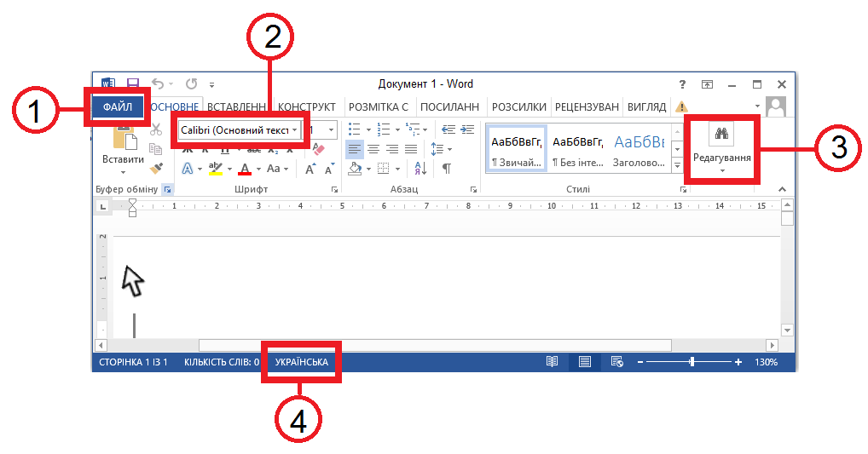Toggle numbered list
This screenshot has width=868, height=454.
pos(384,129)
